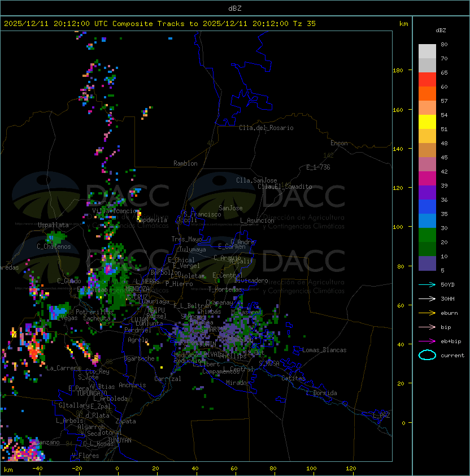Viewport: 470px width, 476px height.
Task: Click the '54' value in dBZ legend
Action: tap(444, 115)
